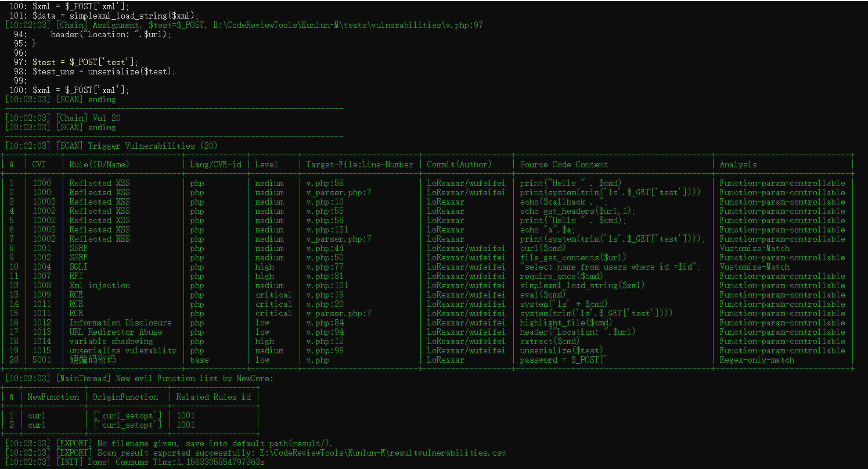Click the "Information Disclosure" rule name
Screen dimensions: 868x469
coord(120,323)
